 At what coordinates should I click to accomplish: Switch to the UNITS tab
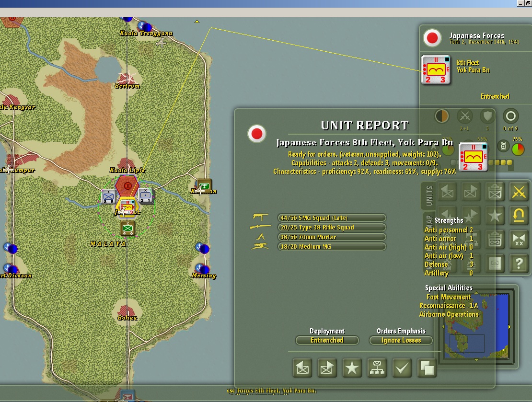click(429, 196)
